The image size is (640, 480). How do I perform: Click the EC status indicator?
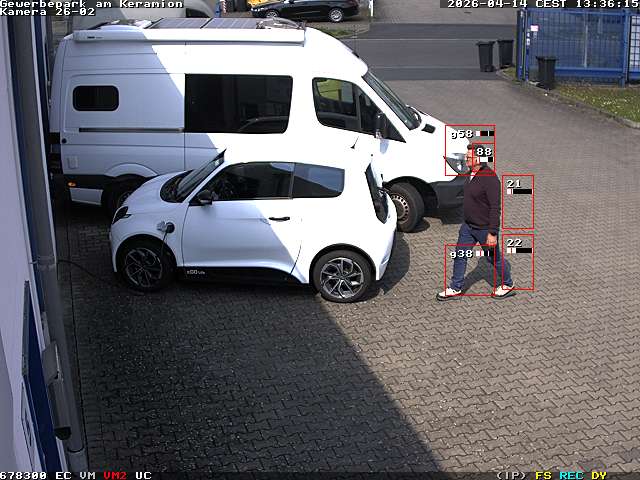coord(63,475)
